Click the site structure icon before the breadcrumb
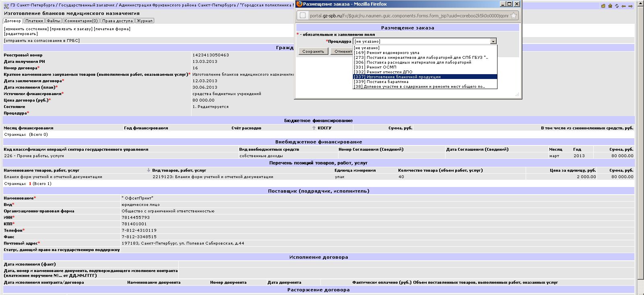 6,6
